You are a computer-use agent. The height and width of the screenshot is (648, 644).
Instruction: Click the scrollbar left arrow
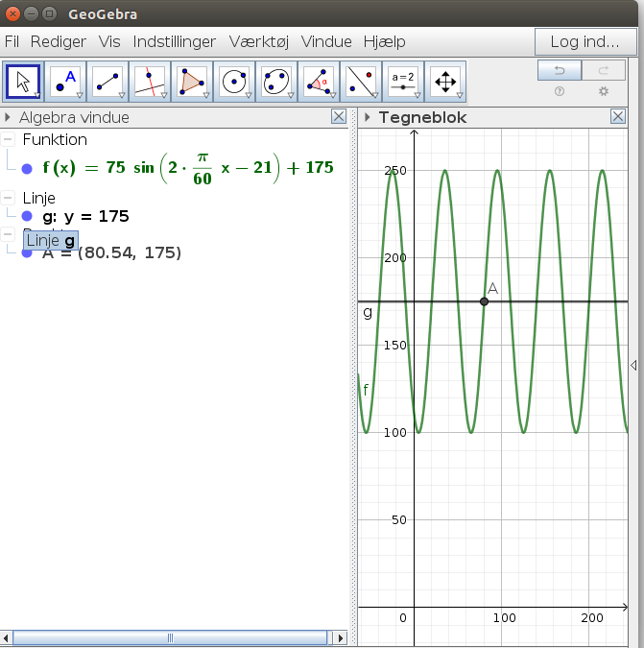[6, 638]
